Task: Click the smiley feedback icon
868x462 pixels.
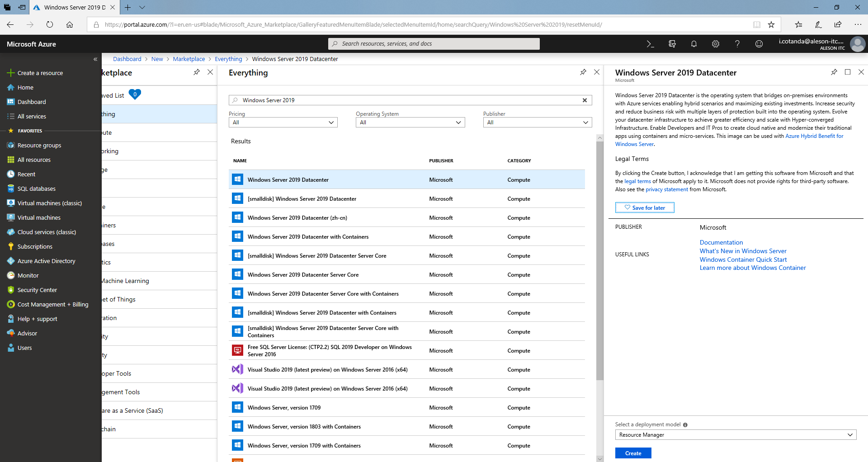Action: coord(759,44)
